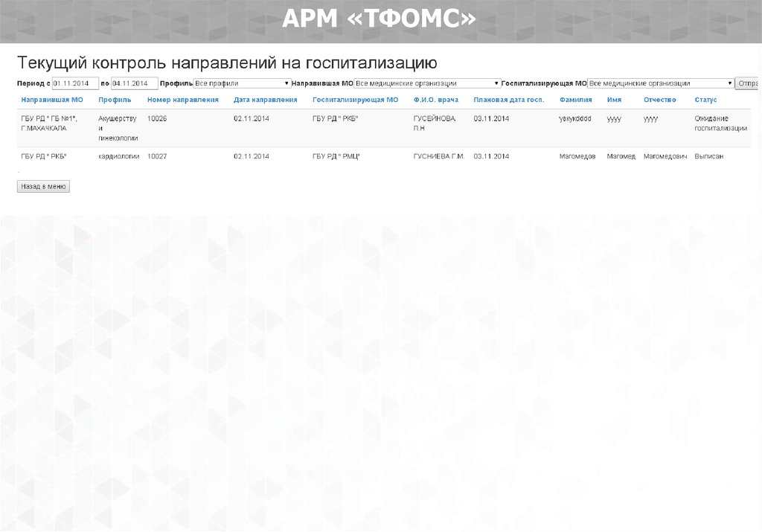Select profile cell 'Акушерству и гинекологии'
762x532 pixels.
pyautogui.click(x=118, y=128)
